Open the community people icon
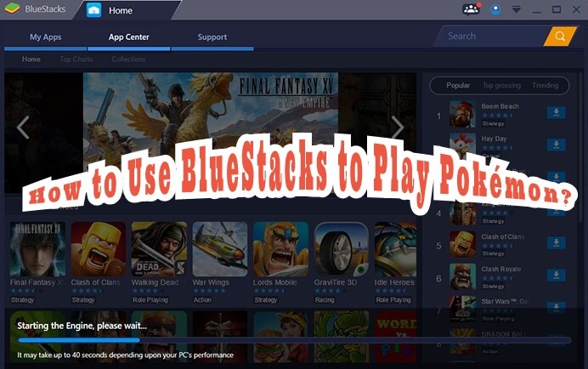The height and width of the screenshot is (369, 588). coord(471,9)
